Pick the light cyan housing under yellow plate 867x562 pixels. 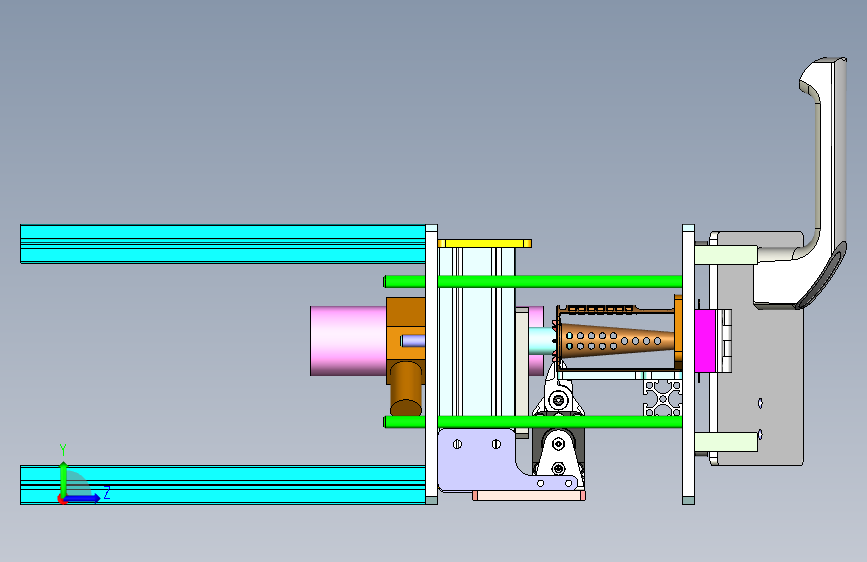click(477, 332)
